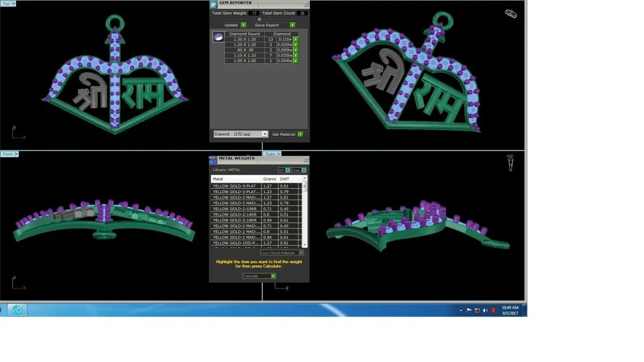Click the green arrow next to Update
This screenshot has width=644, height=362.
tap(244, 25)
